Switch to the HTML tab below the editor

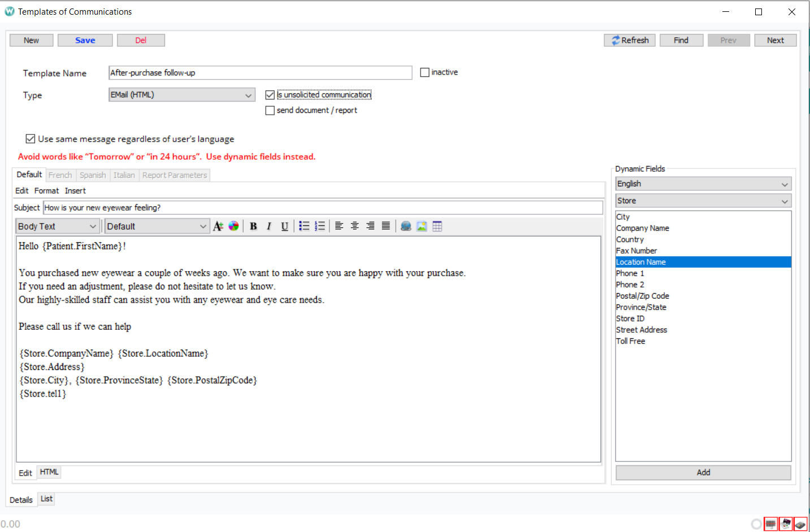click(49, 472)
